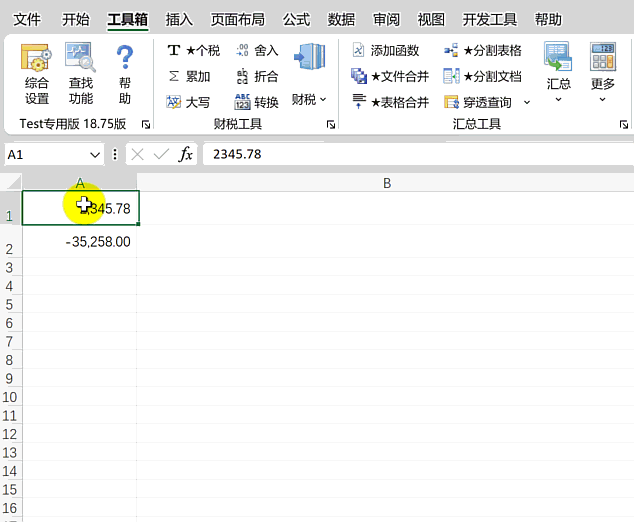Click the 舍入 rounding tool

click(257, 50)
